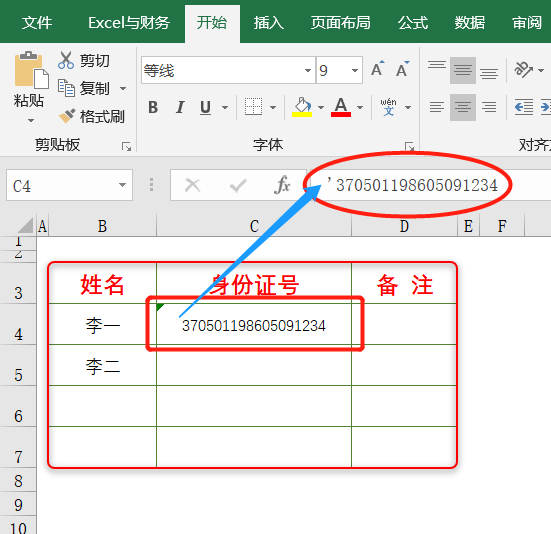The image size is (551, 534).
Task: Click the wén phonetic guide icon
Action: 389,107
